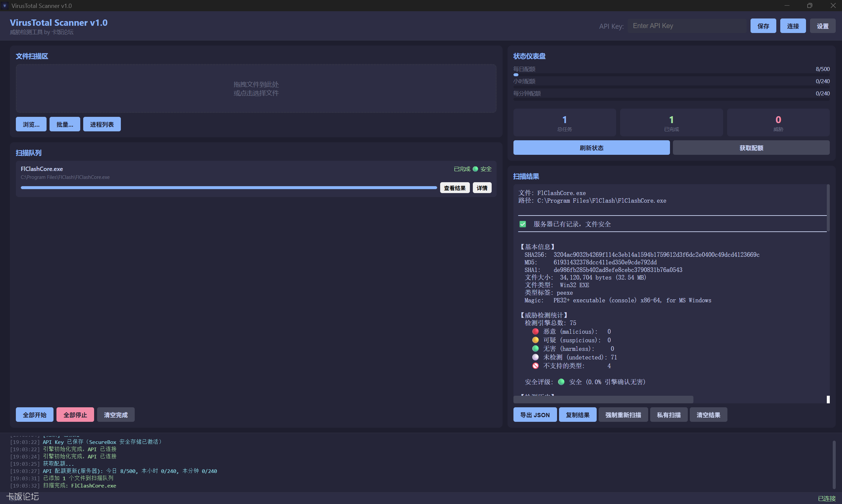The image size is (842, 504).
Task: Click the 刷新状态 button
Action: point(591,148)
